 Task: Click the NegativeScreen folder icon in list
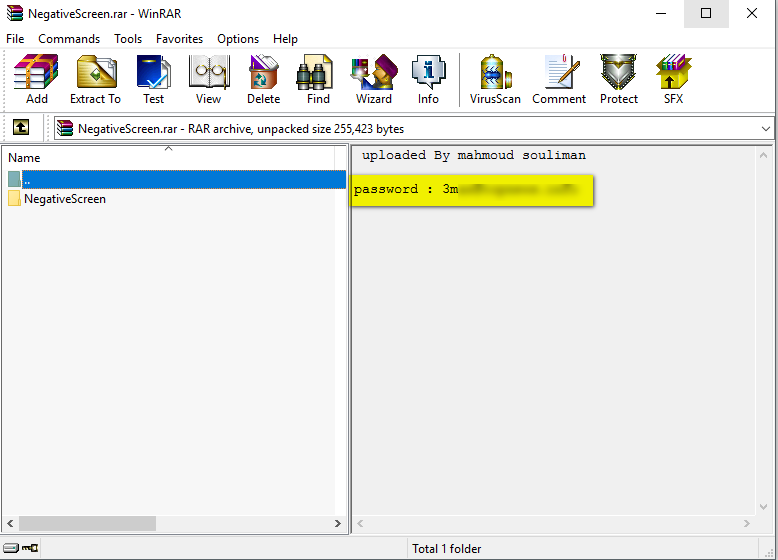click(14, 199)
